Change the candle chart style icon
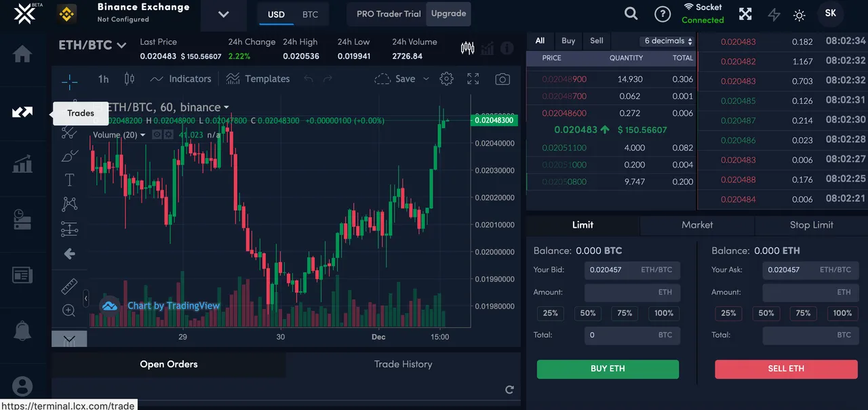The width and height of the screenshot is (868, 410). click(x=130, y=79)
